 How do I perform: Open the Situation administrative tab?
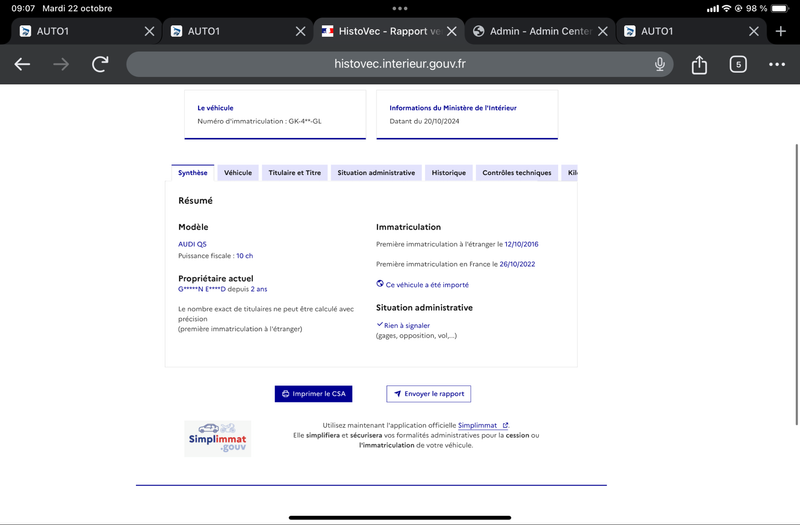[x=376, y=173]
